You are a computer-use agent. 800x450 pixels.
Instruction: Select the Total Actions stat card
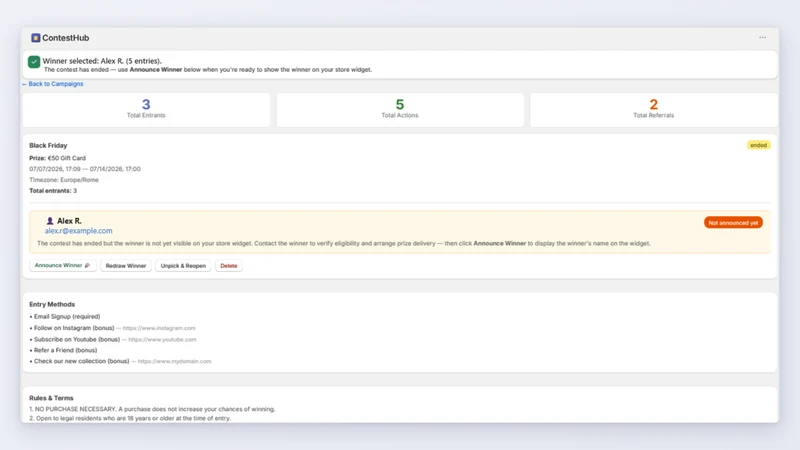point(400,110)
